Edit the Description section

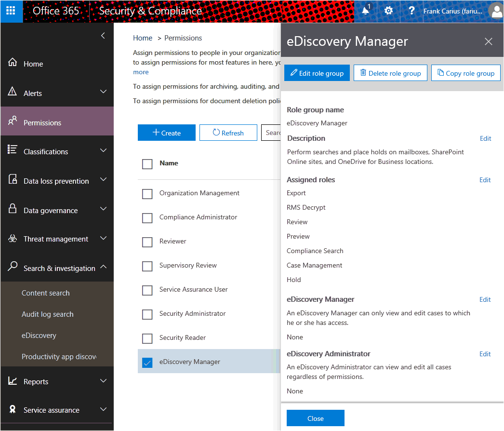[x=485, y=138]
